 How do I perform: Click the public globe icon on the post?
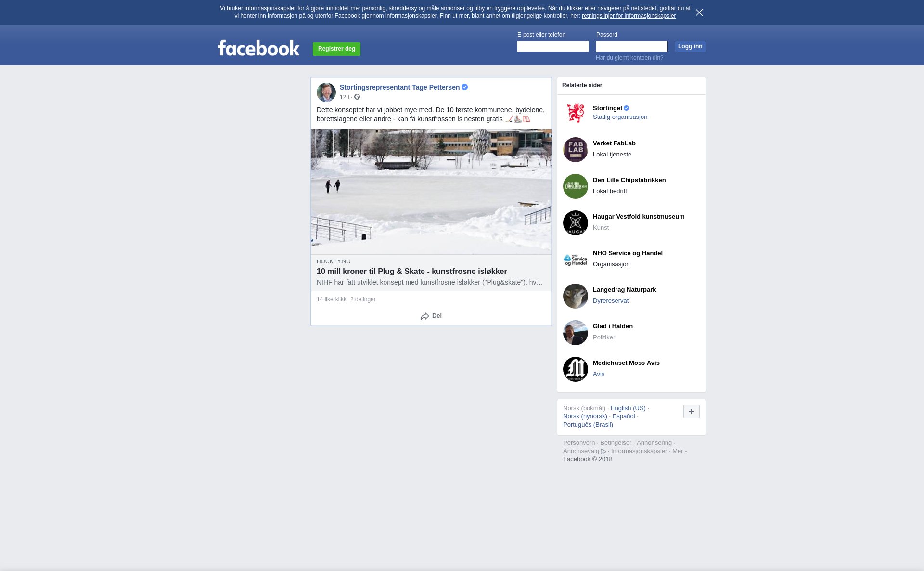pos(357,97)
